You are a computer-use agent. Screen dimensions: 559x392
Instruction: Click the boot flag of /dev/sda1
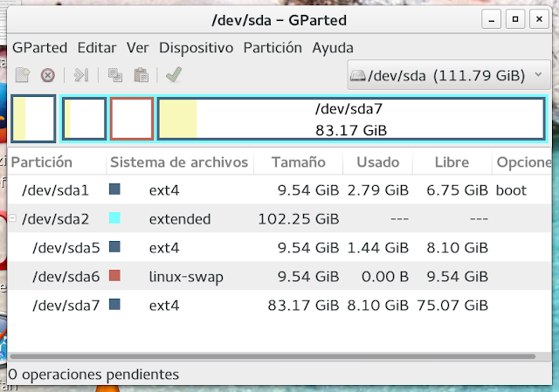(x=511, y=190)
